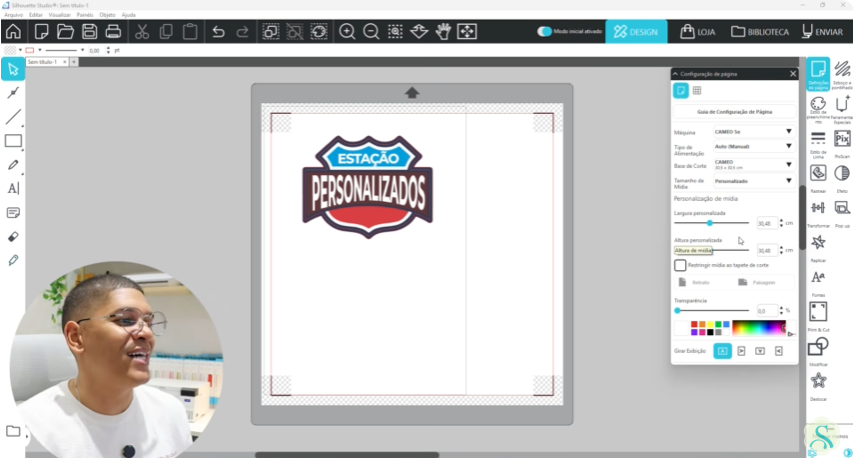This screenshot has width=853, height=458.
Task: Select the fourth Girar Exibição rotation option
Action: click(x=779, y=351)
